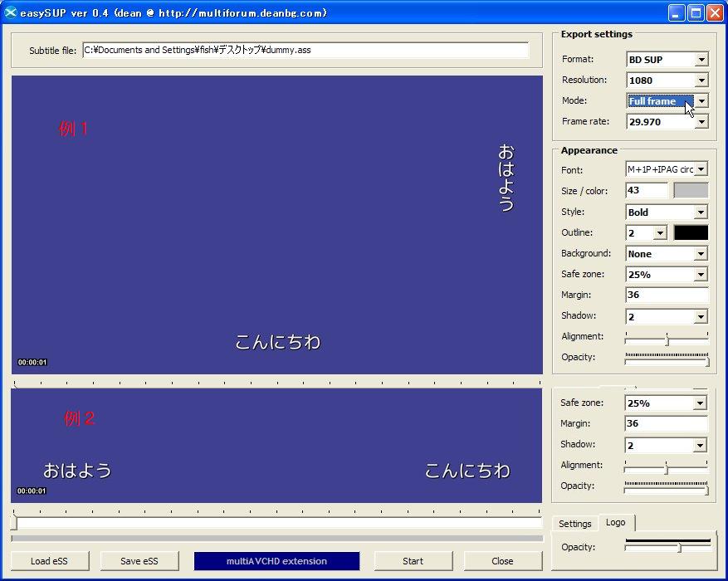
Task: Open the Font dropdown showing M+1P+IPAG
Action: (x=667, y=169)
